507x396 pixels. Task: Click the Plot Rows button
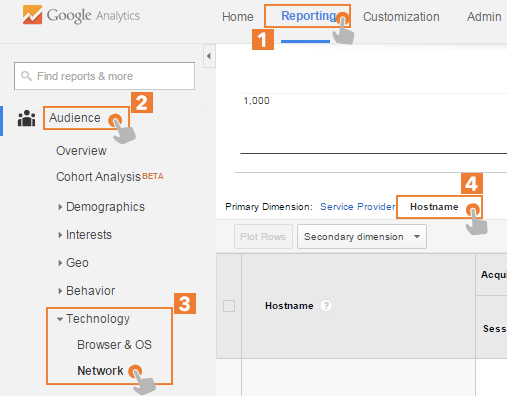point(263,237)
